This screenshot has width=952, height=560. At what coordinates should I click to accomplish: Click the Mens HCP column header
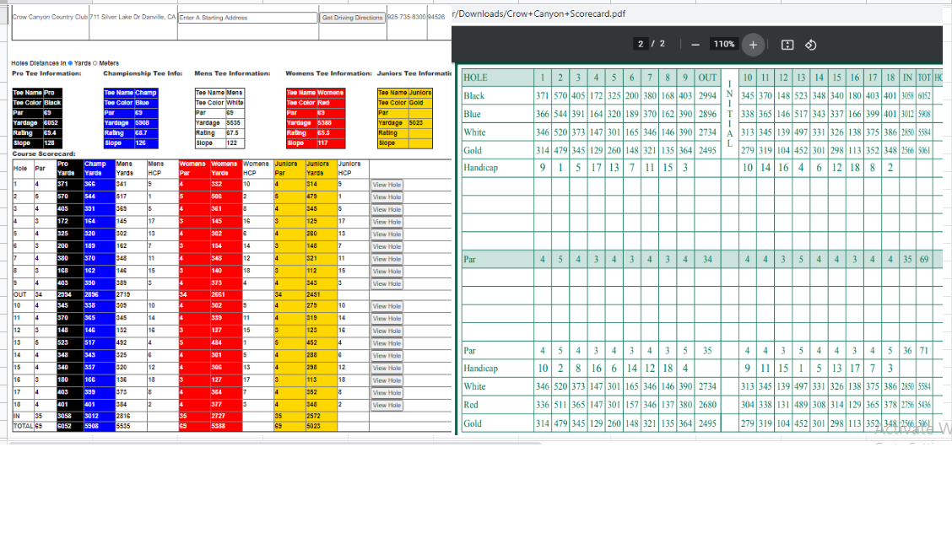point(162,169)
